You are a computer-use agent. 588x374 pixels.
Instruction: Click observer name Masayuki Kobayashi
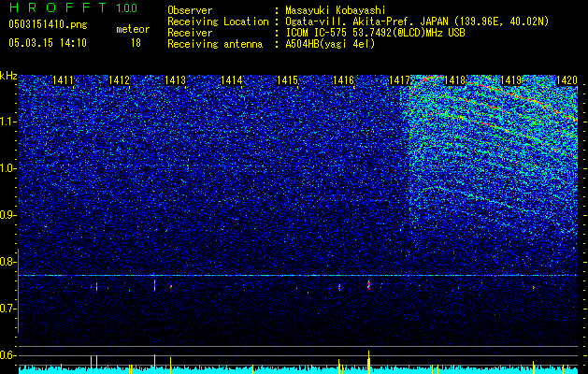click(336, 11)
